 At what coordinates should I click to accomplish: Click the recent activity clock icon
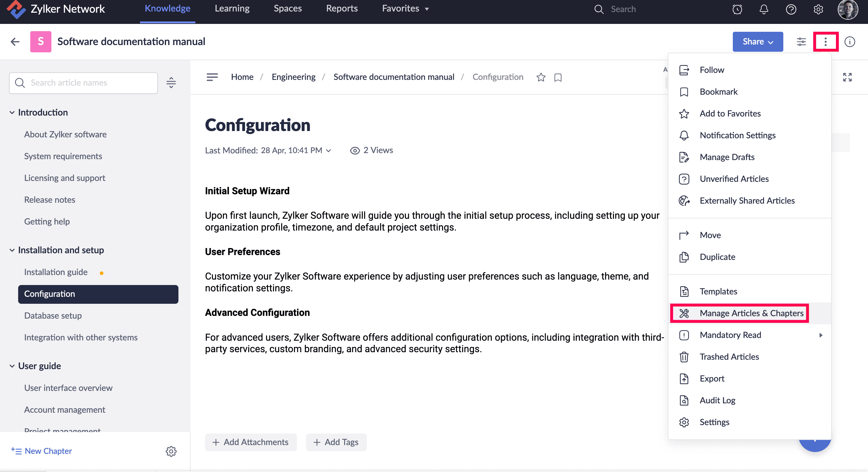pyautogui.click(x=737, y=9)
